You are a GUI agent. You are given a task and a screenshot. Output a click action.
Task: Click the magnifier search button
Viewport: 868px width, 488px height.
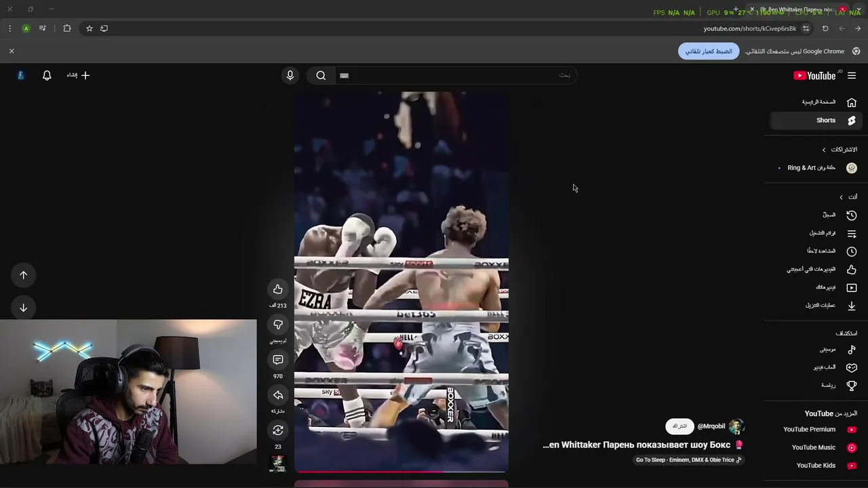tap(321, 76)
